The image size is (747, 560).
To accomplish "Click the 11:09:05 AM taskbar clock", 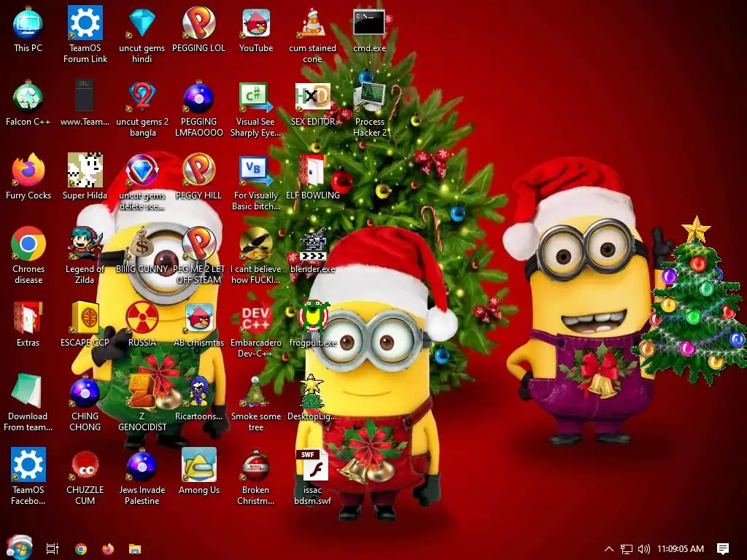I will (x=681, y=549).
